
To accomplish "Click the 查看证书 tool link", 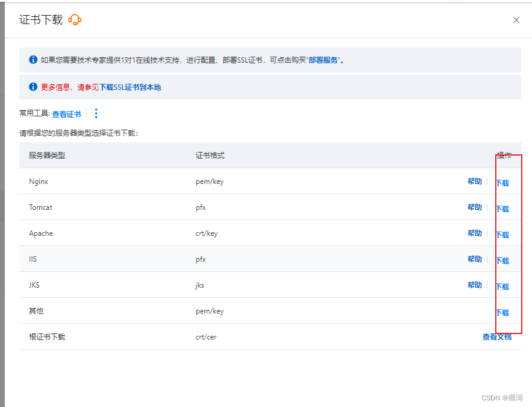I will pos(66,114).
